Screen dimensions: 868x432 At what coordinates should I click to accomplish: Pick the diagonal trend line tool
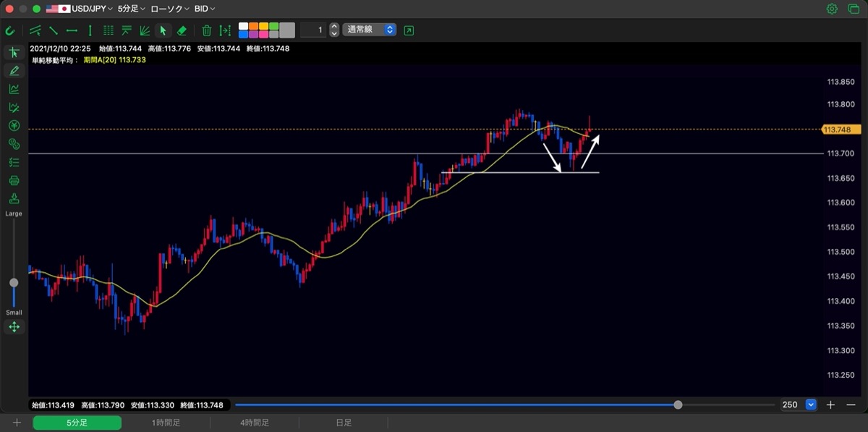click(x=54, y=30)
